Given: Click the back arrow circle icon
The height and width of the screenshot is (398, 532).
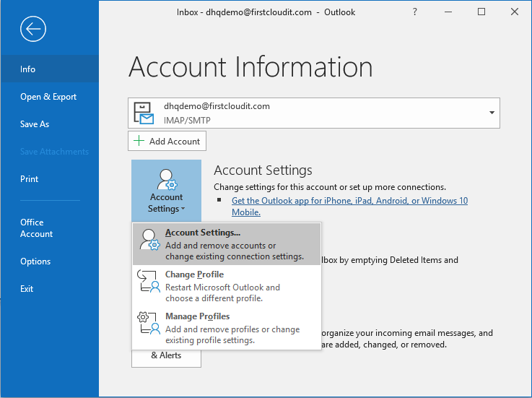Looking at the screenshot, I should tap(33, 29).
